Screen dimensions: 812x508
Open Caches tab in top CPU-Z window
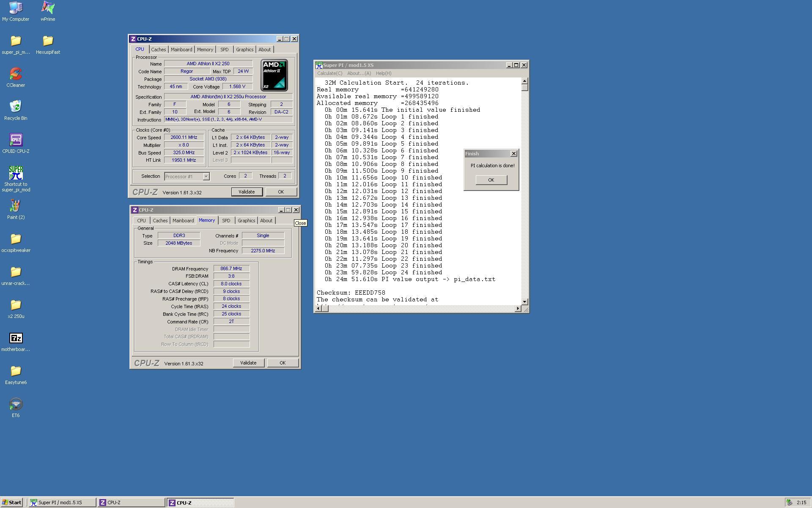(x=159, y=50)
